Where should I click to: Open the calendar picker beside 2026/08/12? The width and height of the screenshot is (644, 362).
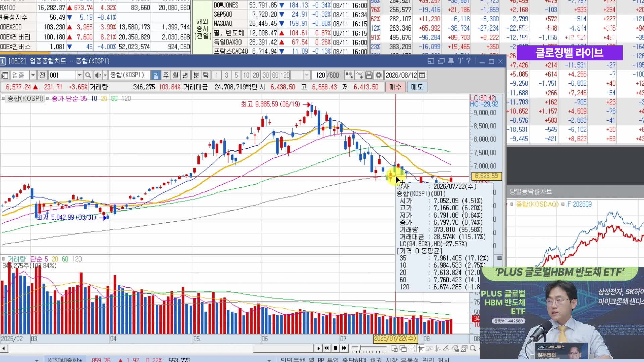click(x=422, y=75)
